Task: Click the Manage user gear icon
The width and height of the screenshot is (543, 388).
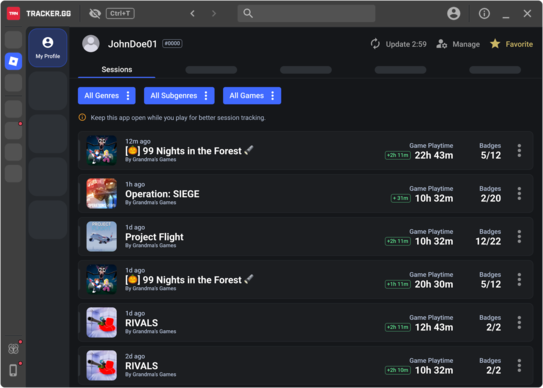Action: pyautogui.click(x=442, y=44)
